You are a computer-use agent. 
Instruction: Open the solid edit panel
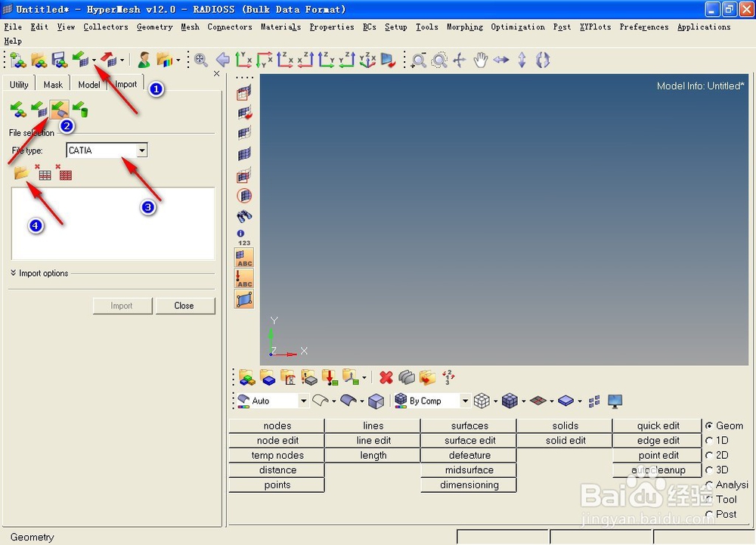click(x=565, y=441)
